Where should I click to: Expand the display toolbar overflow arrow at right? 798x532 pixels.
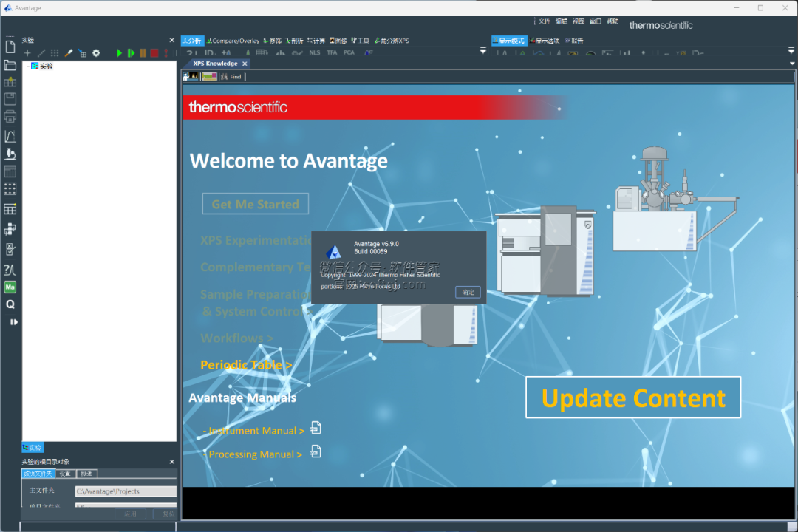tap(791, 50)
